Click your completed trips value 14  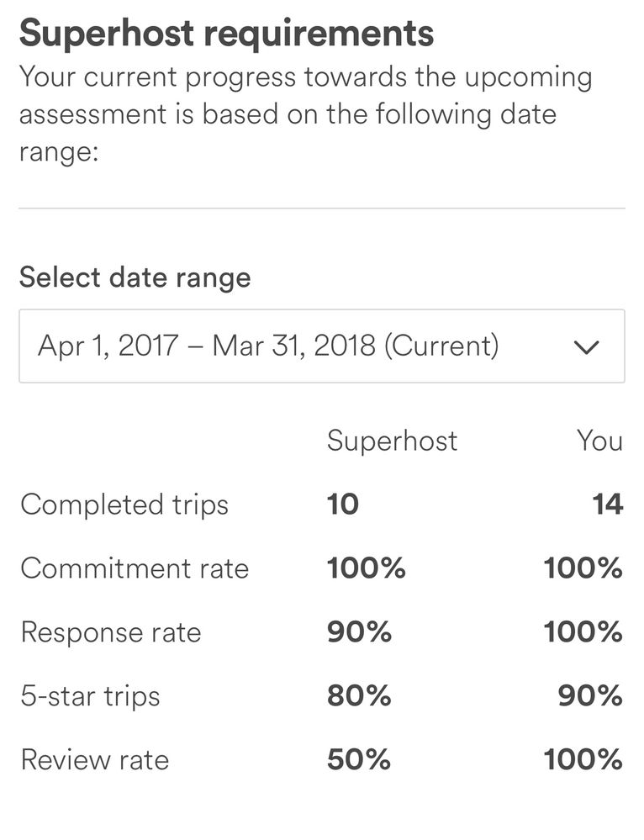607,505
